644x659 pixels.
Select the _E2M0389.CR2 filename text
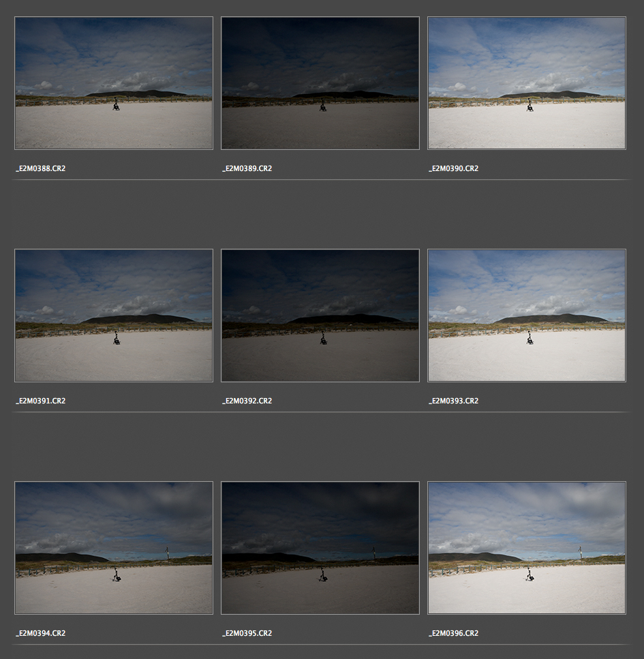point(247,168)
